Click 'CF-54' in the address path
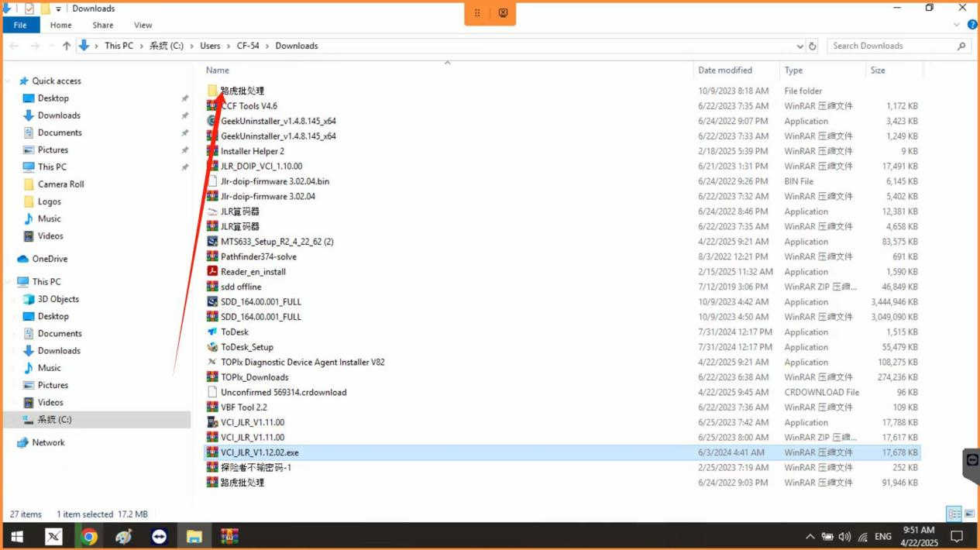 coord(248,46)
